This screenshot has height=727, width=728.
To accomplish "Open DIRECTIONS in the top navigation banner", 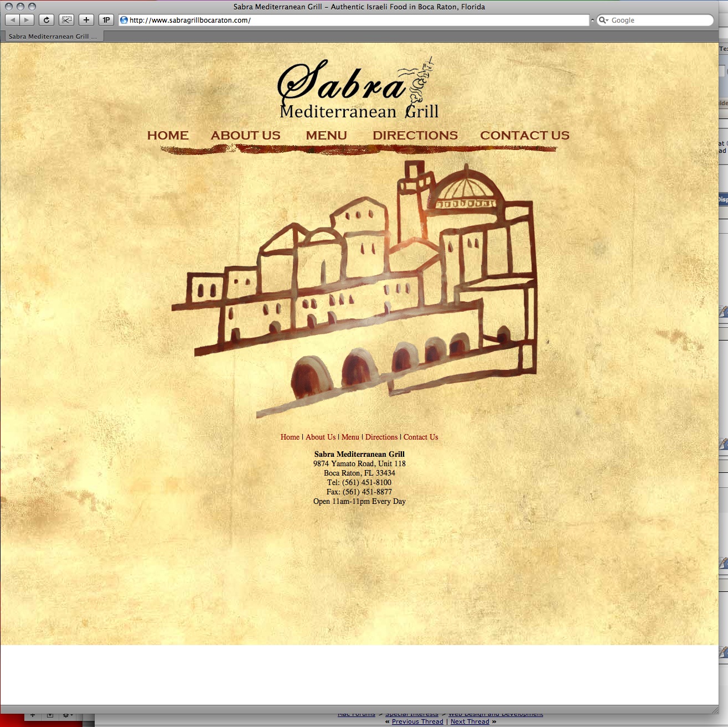I will click(415, 135).
